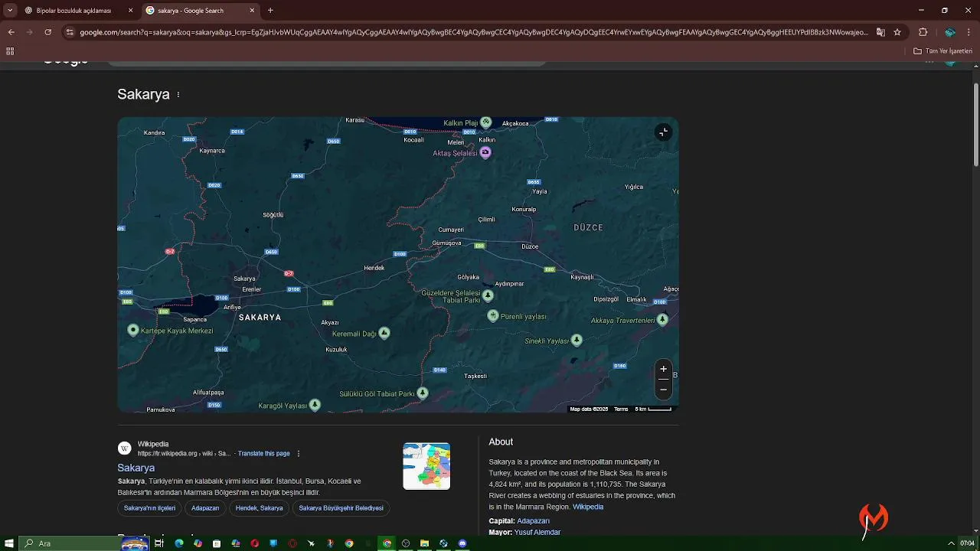Select the Kalkın Plajı map pin
The width and height of the screenshot is (980, 551).
[485, 122]
